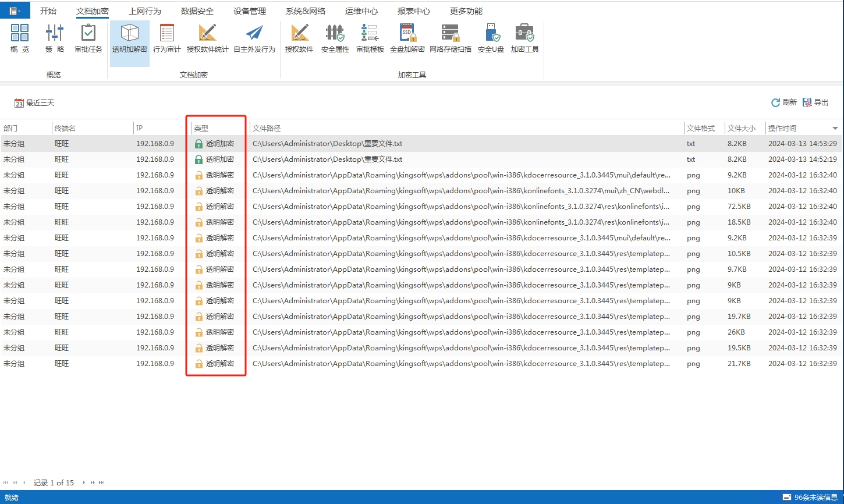Switch to the 上网行为 tab
The width and height of the screenshot is (844, 504).
point(145,11)
